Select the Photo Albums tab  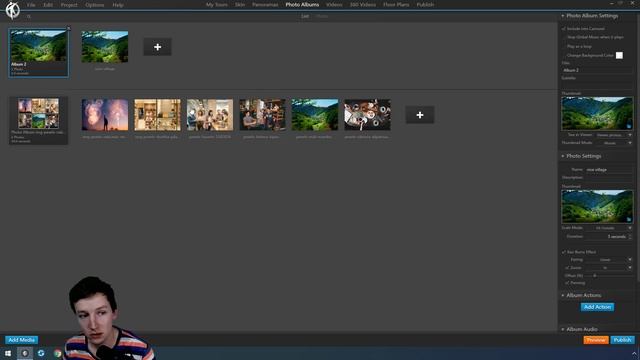[302, 4]
